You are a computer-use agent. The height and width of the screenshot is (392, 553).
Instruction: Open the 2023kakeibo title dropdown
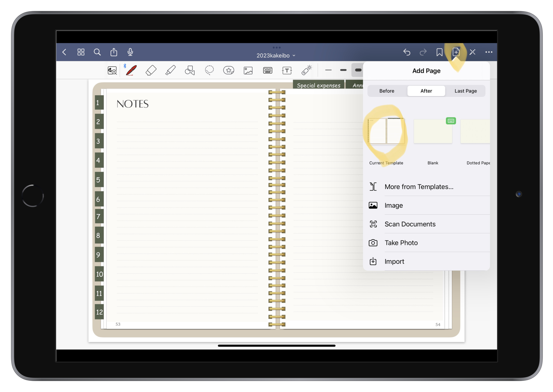(x=275, y=55)
